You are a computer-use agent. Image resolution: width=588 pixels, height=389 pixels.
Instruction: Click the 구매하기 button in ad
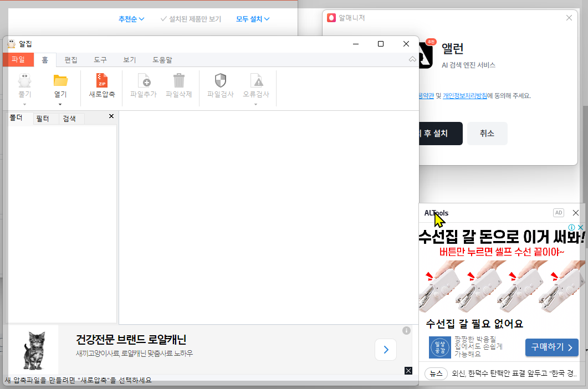click(x=551, y=347)
